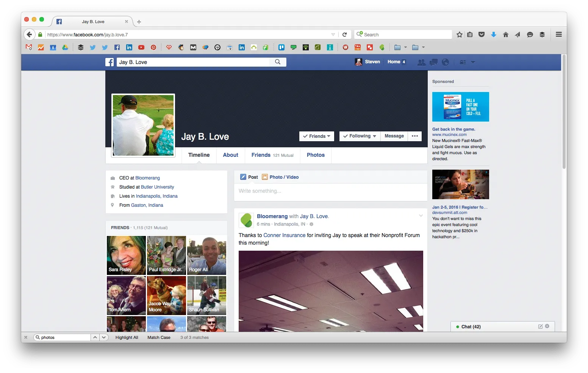Go to Facebook Home link
Image resolution: width=588 pixels, height=373 pixels.
pyautogui.click(x=394, y=62)
